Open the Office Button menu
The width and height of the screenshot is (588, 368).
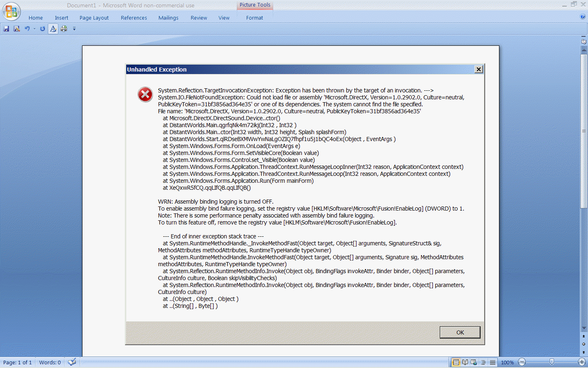click(x=11, y=11)
